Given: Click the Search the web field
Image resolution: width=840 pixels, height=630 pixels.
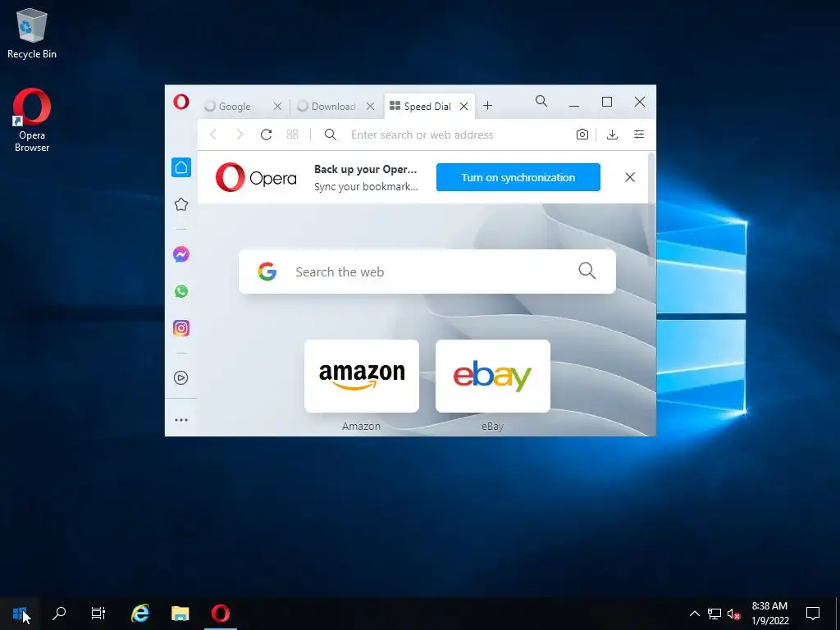Looking at the screenshot, I should pos(427,272).
